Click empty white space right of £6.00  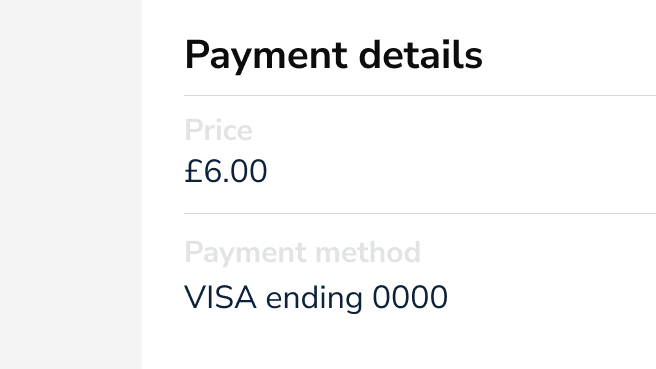tap(460, 171)
